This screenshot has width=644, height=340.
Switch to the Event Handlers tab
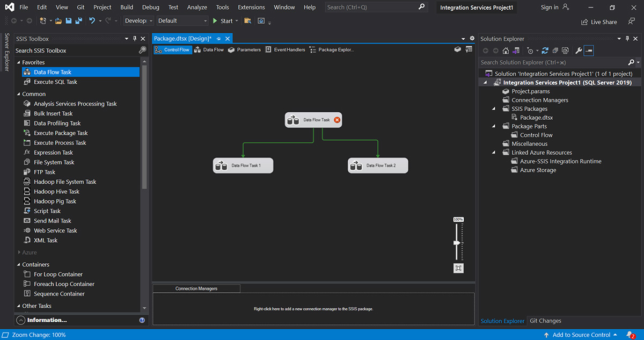click(286, 49)
